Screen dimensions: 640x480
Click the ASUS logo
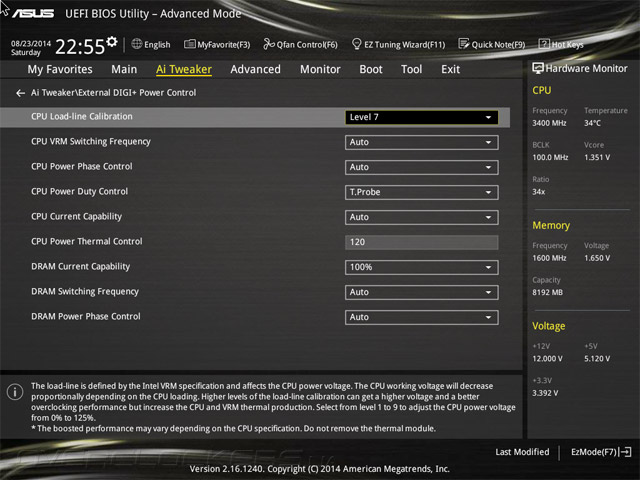33,13
